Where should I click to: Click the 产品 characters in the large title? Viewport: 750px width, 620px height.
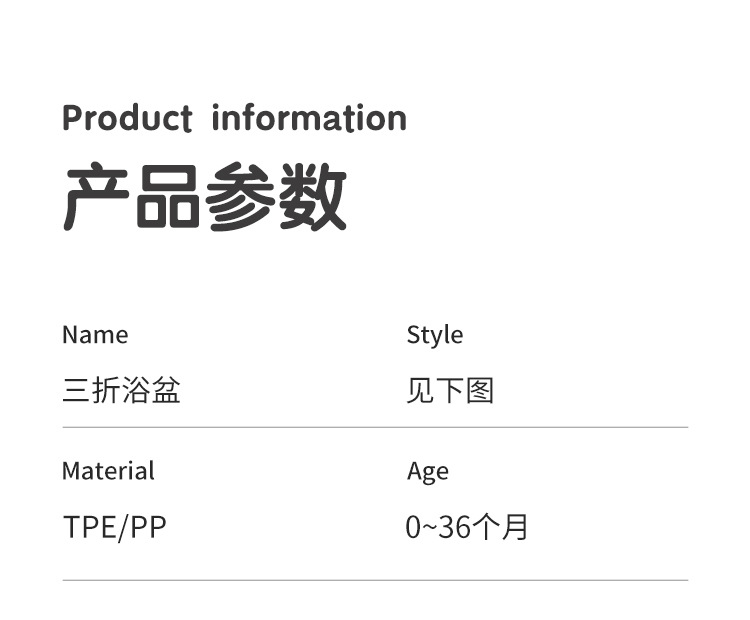tap(133, 197)
